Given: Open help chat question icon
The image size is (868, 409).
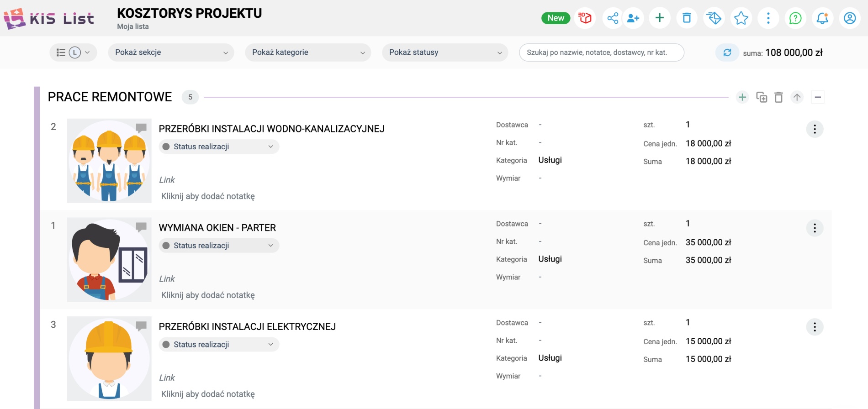Looking at the screenshot, I should (x=795, y=18).
